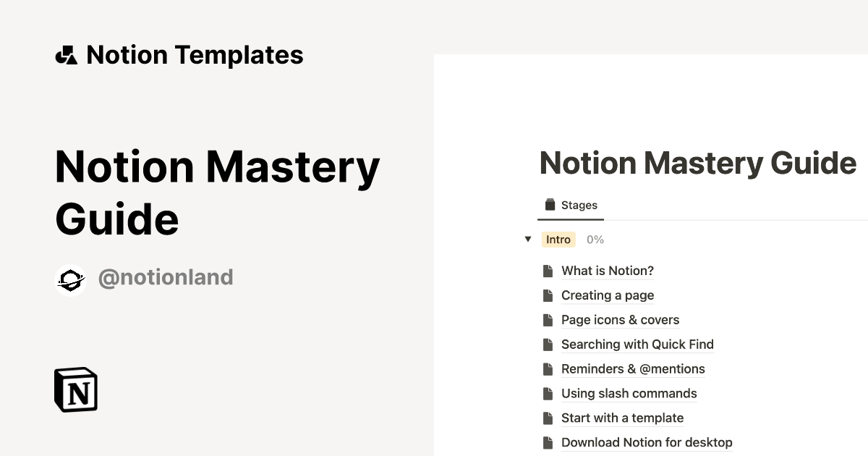
Task: Click page icon beside Download Notion for desktop
Action: click(548, 442)
